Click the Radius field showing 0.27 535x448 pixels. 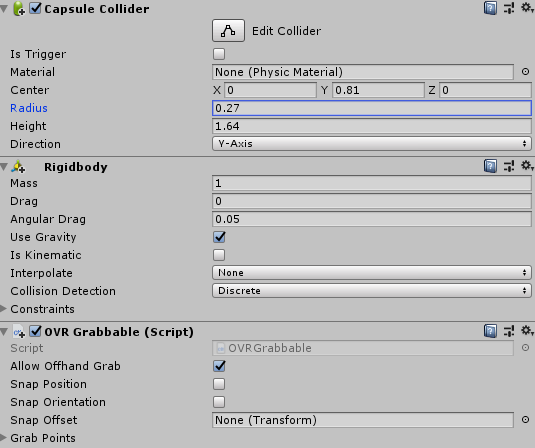(x=372, y=108)
